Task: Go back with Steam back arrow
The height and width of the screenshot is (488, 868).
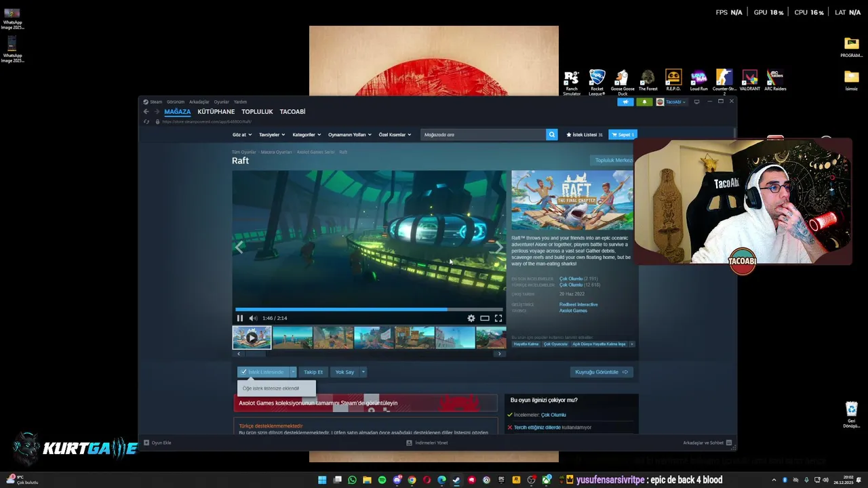Action: tap(146, 111)
